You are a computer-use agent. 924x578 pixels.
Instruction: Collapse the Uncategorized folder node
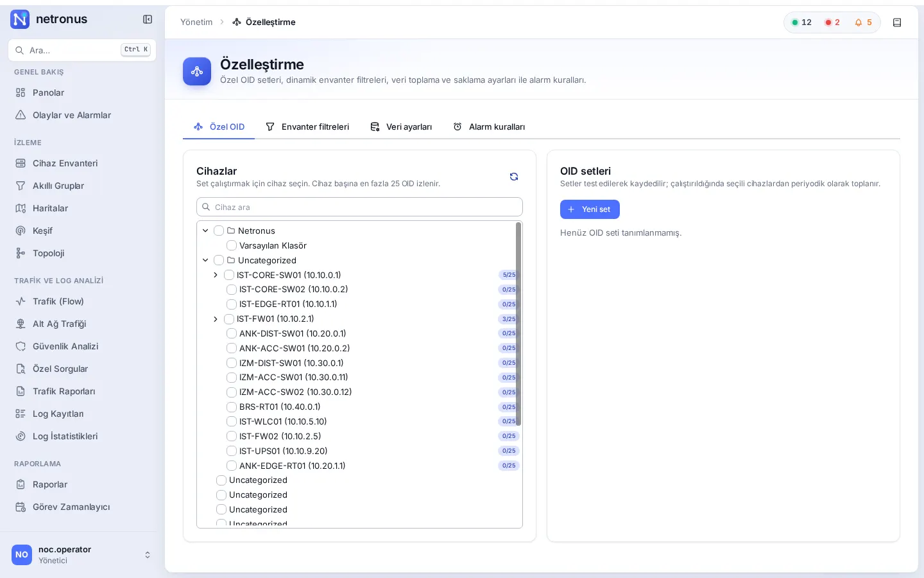pyautogui.click(x=205, y=260)
